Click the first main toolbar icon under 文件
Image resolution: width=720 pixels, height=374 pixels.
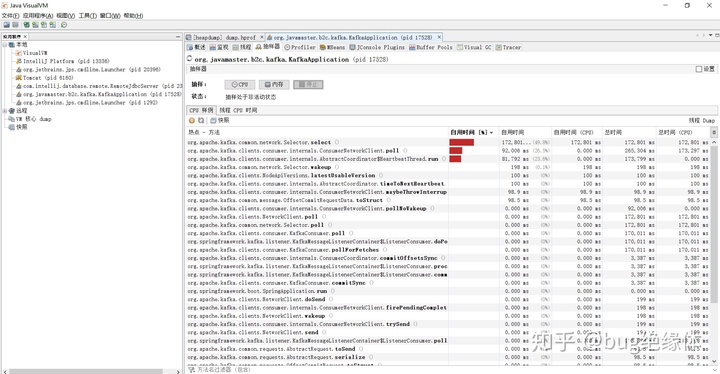6,25
